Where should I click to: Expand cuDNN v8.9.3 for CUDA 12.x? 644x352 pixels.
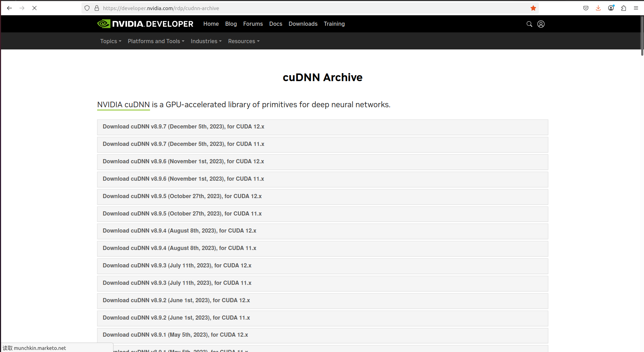322,266
